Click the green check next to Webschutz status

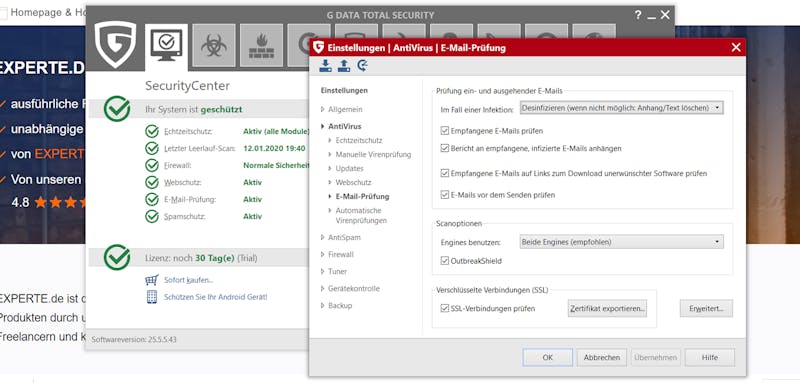click(x=152, y=182)
